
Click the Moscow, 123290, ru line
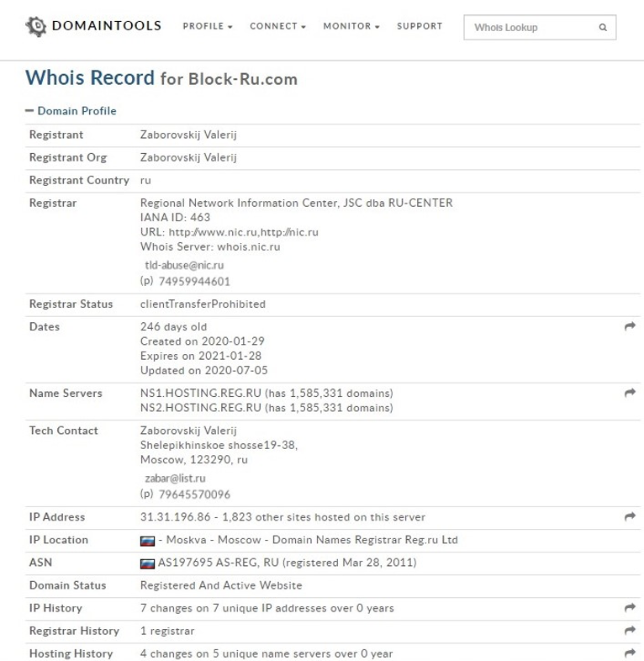pos(194,460)
